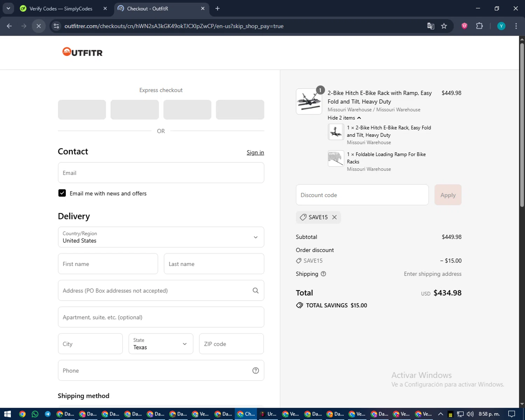
Task: Open the Ur... taskbar window
Action: pos(268,414)
